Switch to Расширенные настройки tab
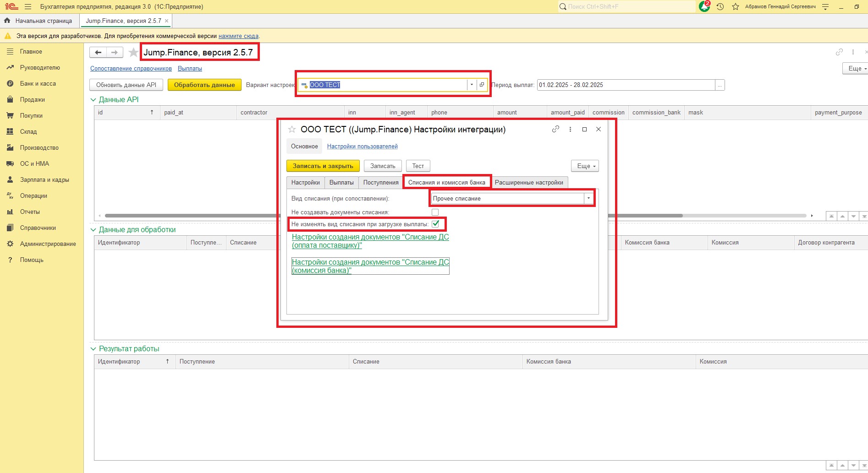Screen dimensions: 868x473 tap(529, 183)
